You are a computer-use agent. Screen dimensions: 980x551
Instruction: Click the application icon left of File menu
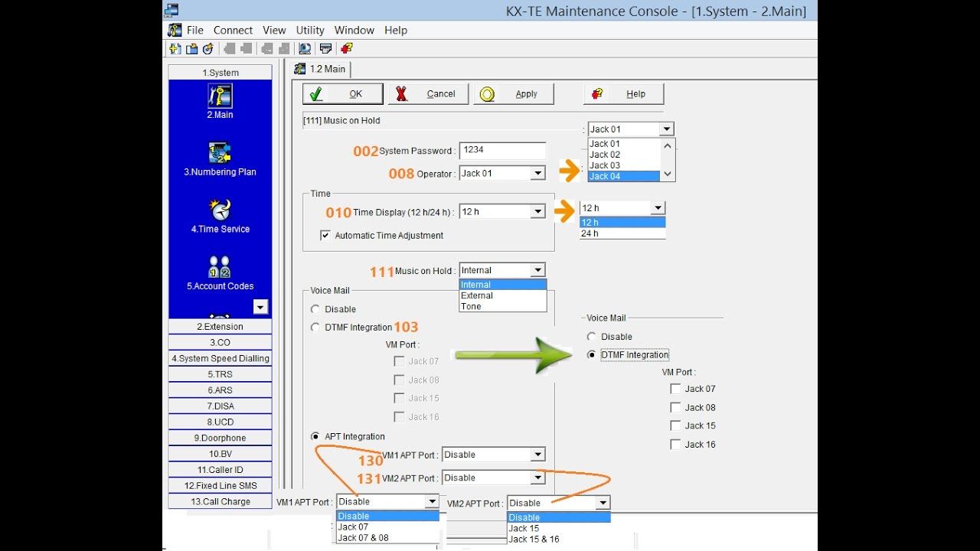point(175,30)
